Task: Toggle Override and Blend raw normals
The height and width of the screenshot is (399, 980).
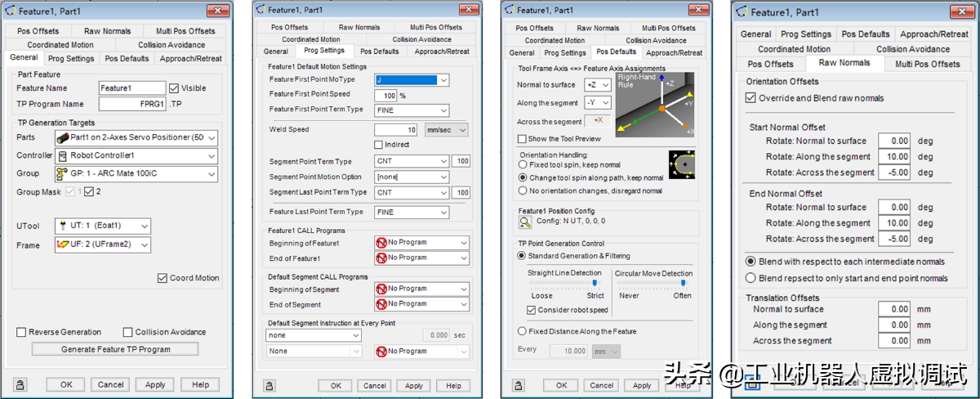Action: (751, 98)
